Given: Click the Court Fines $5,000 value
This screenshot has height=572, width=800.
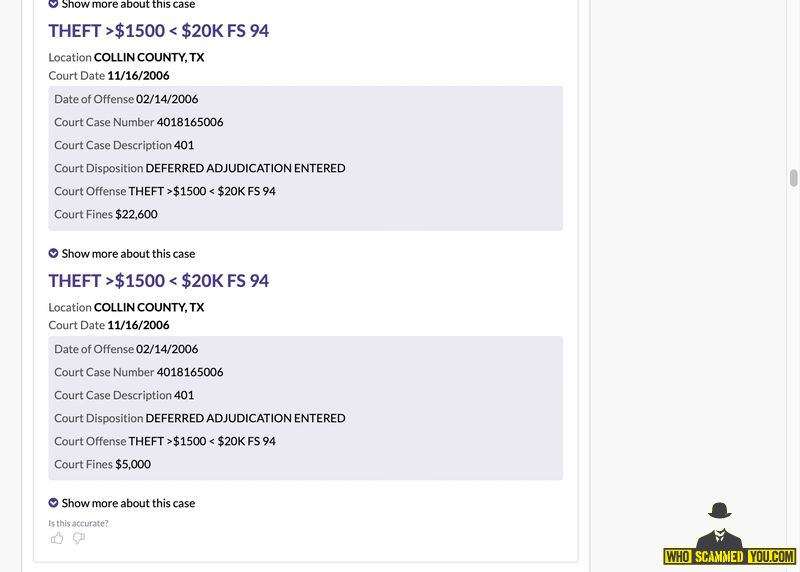Looking at the screenshot, I should [133, 464].
